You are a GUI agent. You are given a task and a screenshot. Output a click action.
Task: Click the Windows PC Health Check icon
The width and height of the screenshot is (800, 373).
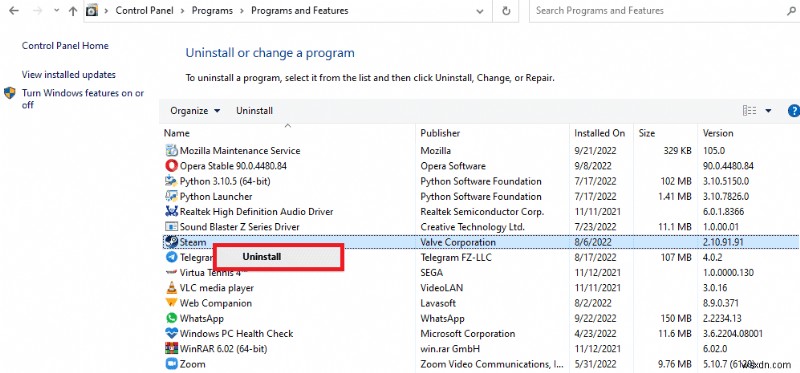pos(171,333)
